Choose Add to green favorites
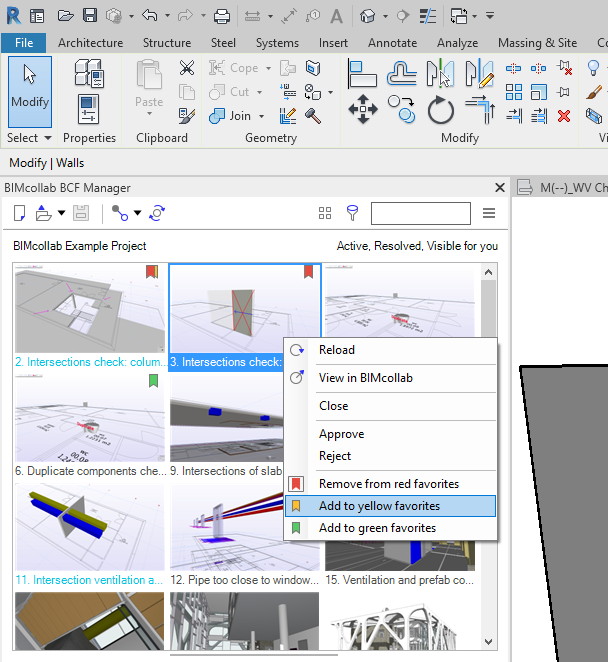 tap(391, 528)
